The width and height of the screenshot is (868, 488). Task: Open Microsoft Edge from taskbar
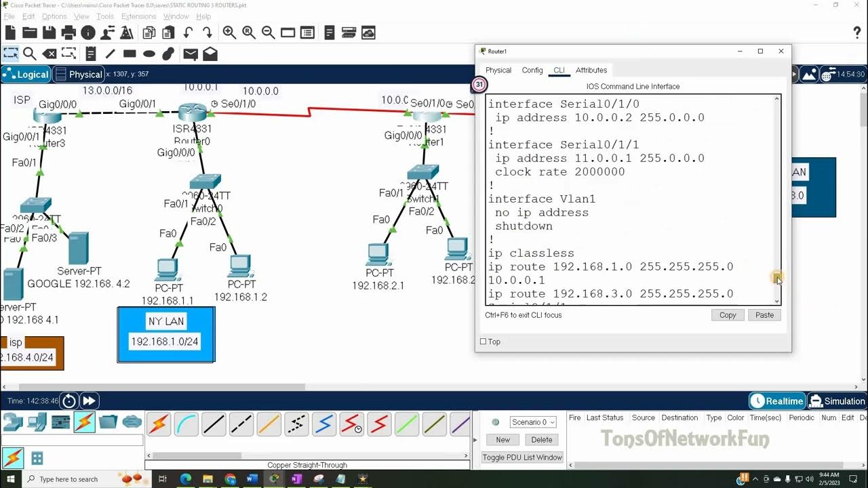click(186, 479)
